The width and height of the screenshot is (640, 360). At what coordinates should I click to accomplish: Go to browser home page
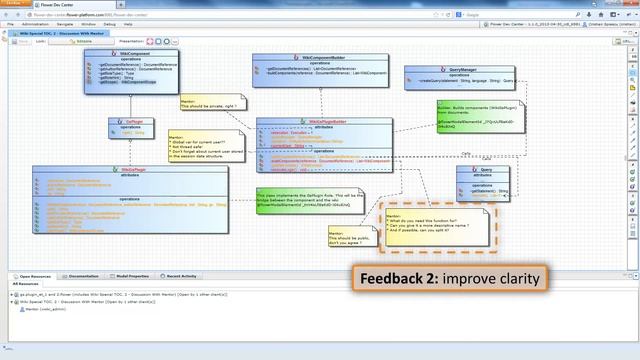601,15
